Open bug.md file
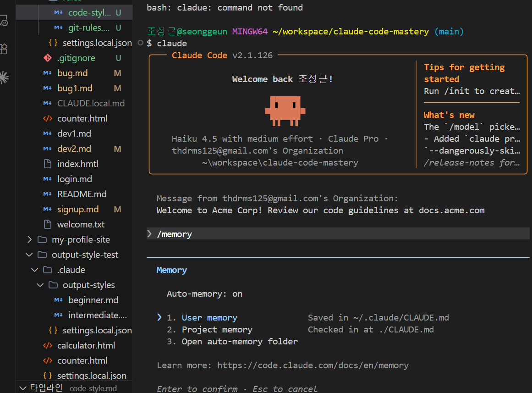Image resolution: width=532 pixels, height=393 pixels. coord(72,73)
